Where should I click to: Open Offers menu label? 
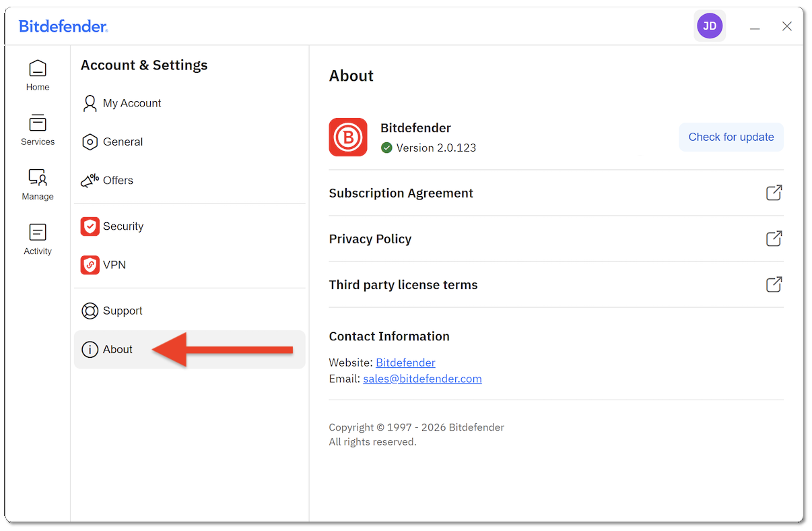(118, 181)
